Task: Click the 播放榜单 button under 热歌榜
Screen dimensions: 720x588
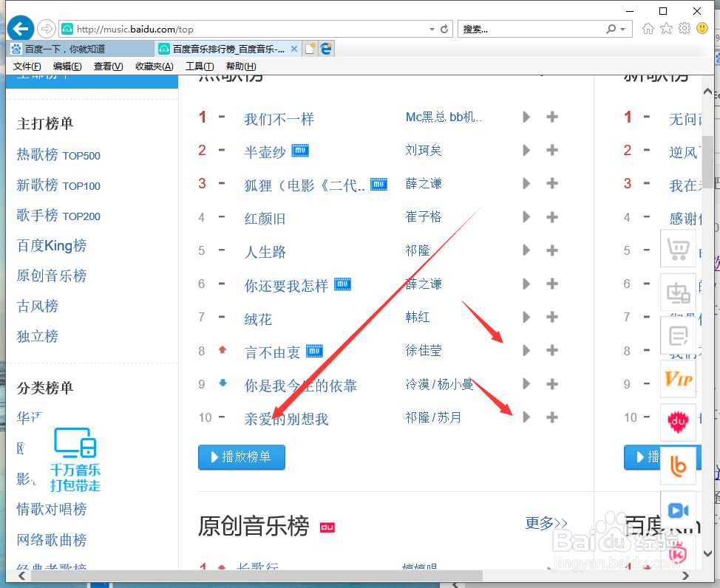Action: (x=242, y=457)
